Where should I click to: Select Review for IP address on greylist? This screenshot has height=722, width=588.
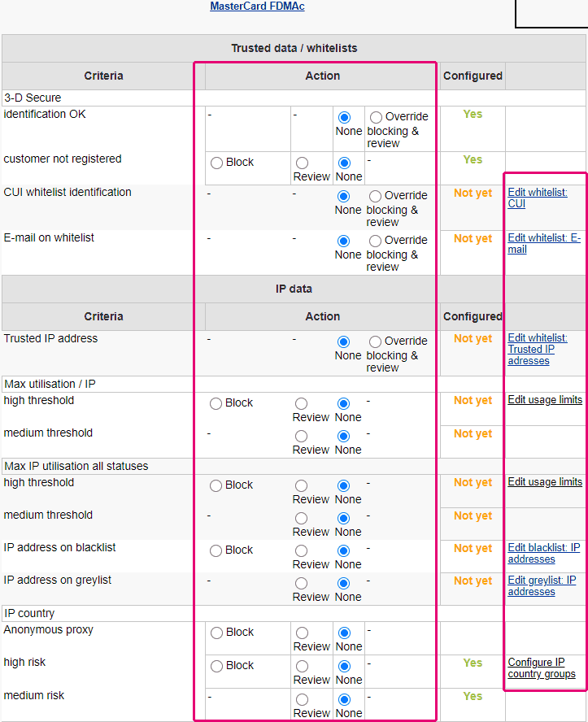coord(302,584)
